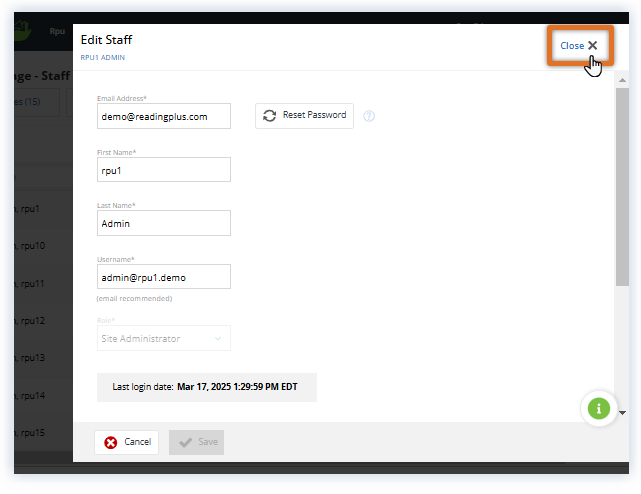Select the rpu15 row in background staff list
The width and height of the screenshot is (641, 494).
[x=43, y=433]
